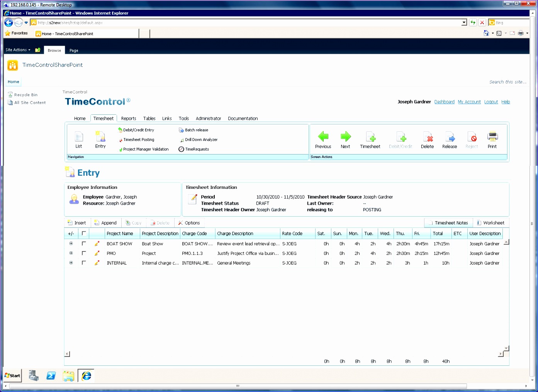Open PowerShell from the taskbar
Viewport: 538px width, 392px height.
[x=51, y=376]
